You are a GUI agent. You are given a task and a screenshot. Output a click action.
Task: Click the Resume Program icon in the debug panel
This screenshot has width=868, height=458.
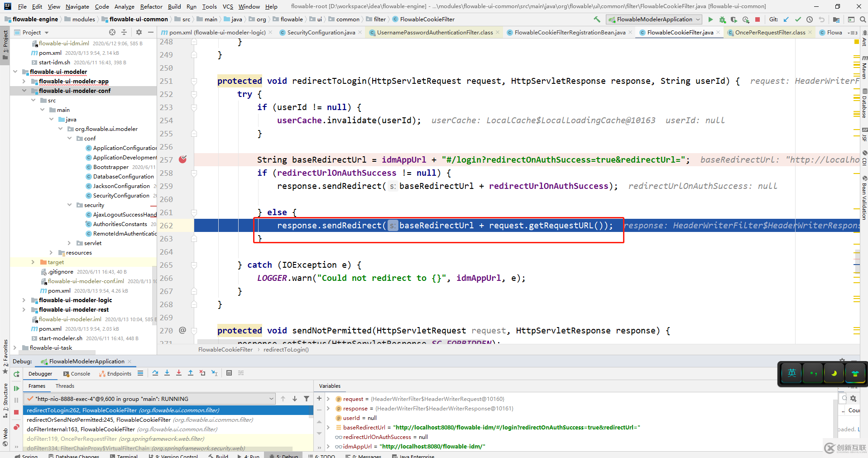coord(16,388)
